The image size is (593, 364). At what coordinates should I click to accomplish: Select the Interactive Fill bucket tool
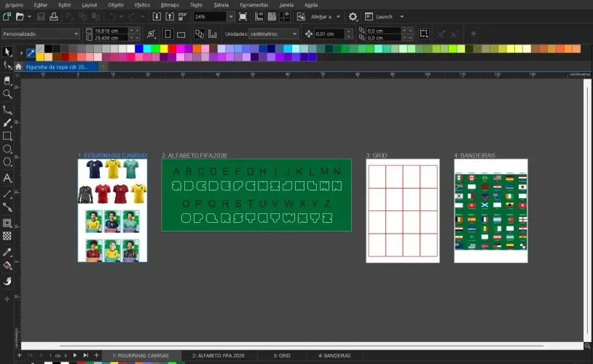click(x=7, y=266)
